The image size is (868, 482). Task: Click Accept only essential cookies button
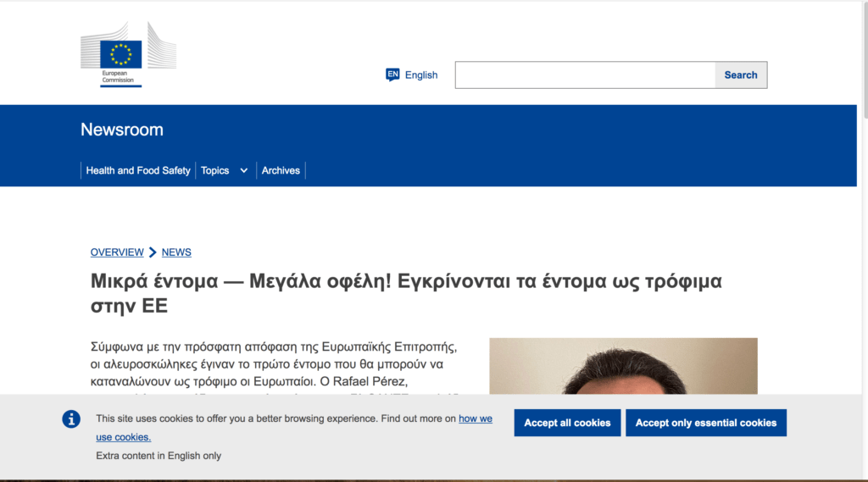(x=706, y=423)
